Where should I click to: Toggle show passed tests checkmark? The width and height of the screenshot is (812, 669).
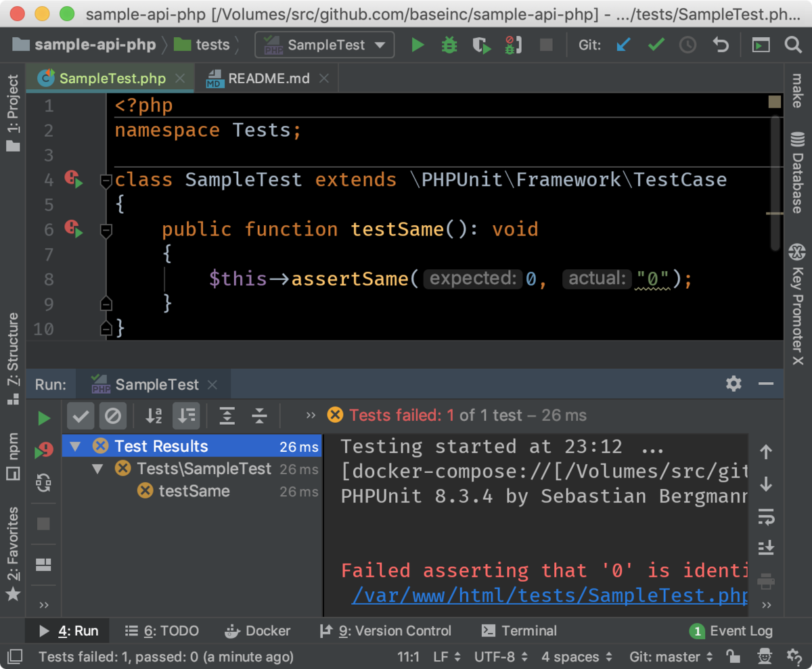81,416
